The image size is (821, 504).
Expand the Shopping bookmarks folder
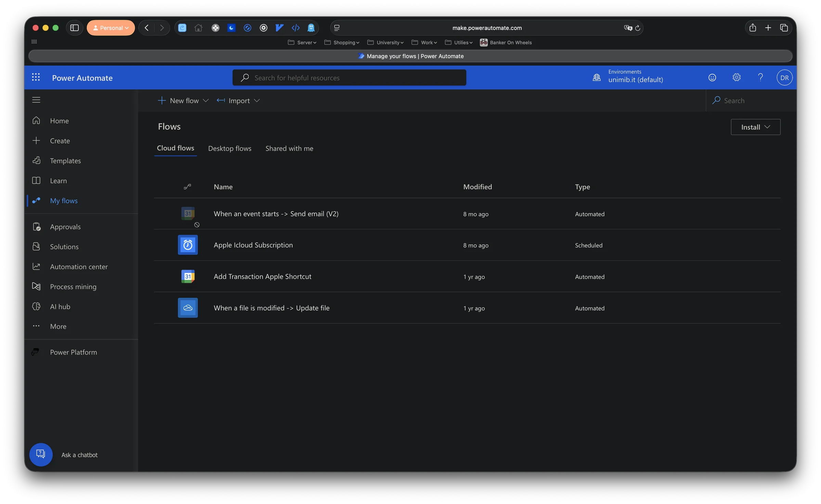[342, 42]
